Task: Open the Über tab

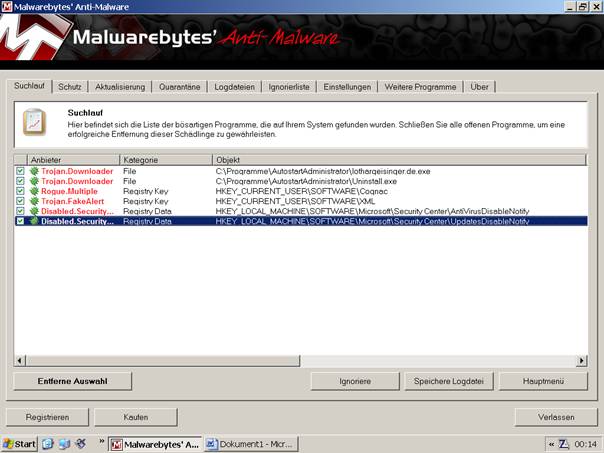Action: (479, 87)
